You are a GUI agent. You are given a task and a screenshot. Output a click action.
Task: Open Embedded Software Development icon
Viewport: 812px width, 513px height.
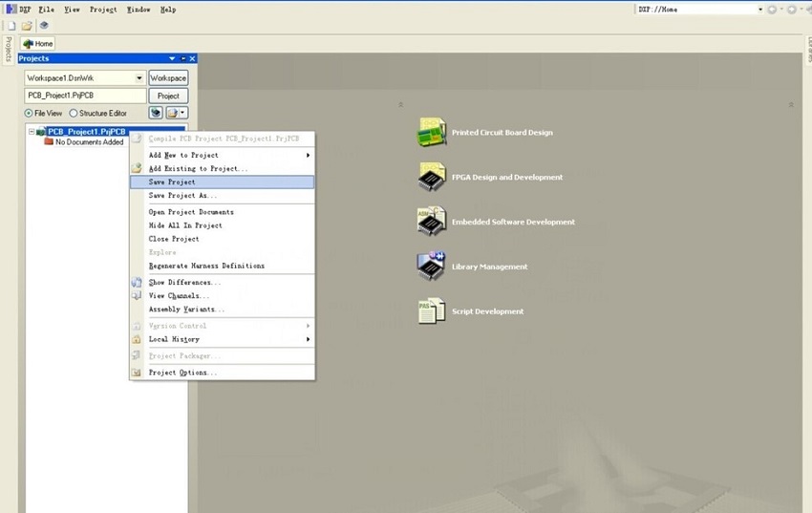tap(432, 221)
